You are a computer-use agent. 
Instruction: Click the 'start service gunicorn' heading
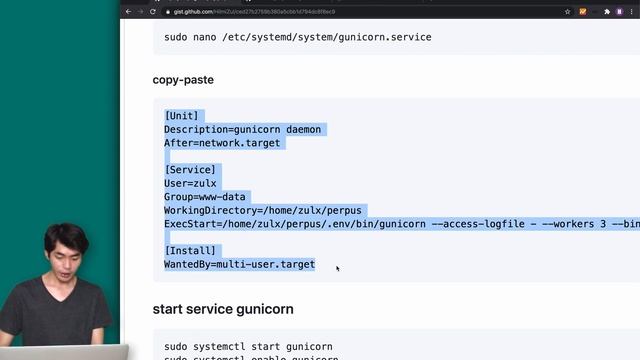pos(223,309)
